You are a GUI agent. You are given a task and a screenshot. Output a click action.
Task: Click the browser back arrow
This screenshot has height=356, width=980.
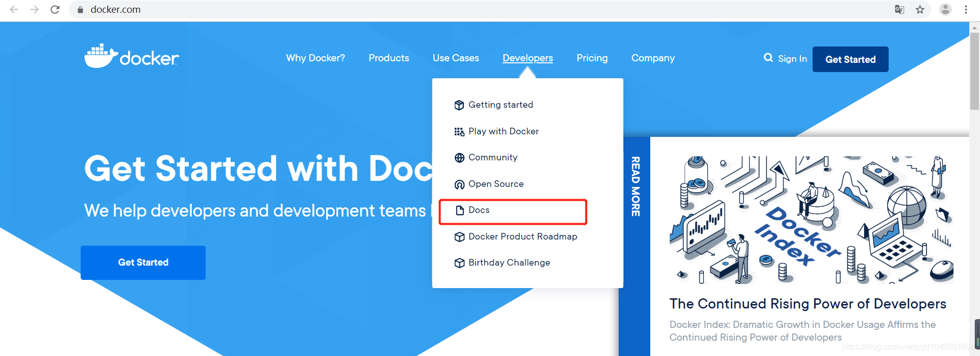(x=14, y=9)
